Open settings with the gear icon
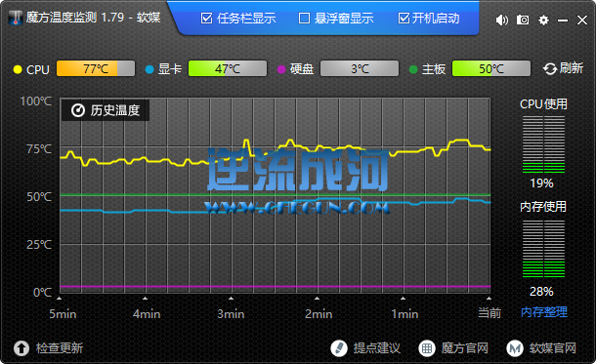This screenshot has height=364, width=596. [x=543, y=20]
